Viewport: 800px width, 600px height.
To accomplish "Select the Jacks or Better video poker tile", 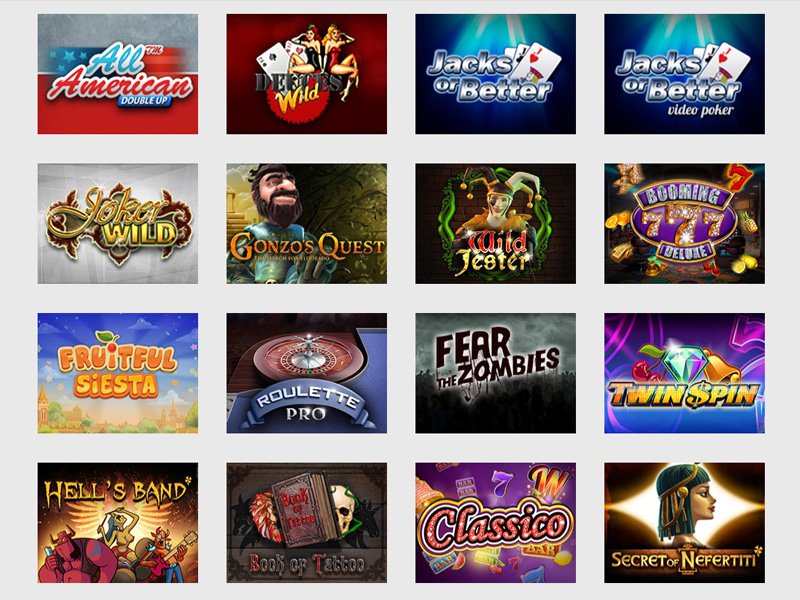I will pyautogui.click(x=684, y=74).
